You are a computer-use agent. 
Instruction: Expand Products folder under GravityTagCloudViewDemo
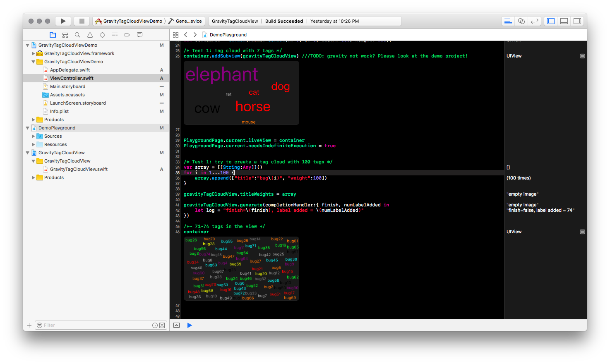pos(34,120)
